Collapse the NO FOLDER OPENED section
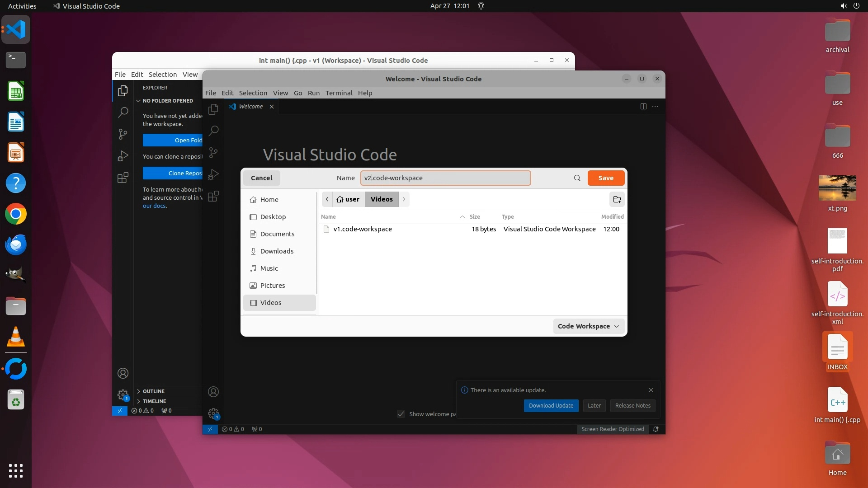This screenshot has width=868, height=488. coord(167,101)
